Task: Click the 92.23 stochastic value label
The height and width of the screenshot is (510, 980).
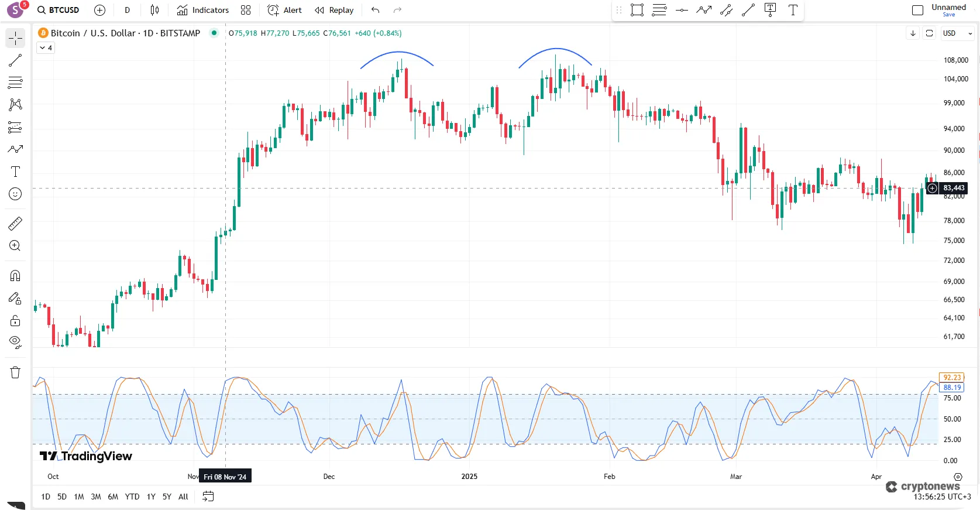Action: click(x=952, y=378)
